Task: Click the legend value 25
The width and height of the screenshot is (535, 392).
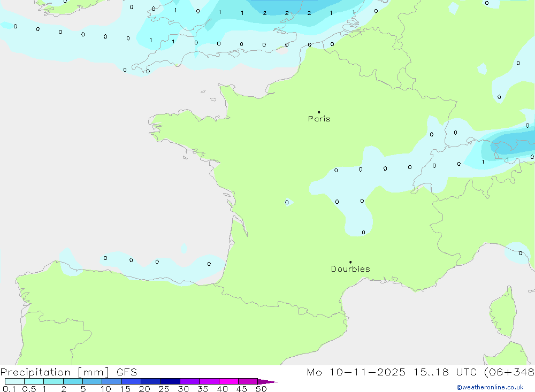Action: click(164, 389)
